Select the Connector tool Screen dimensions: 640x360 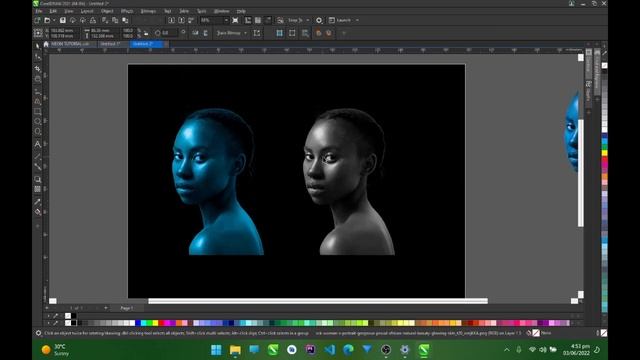[38, 167]
